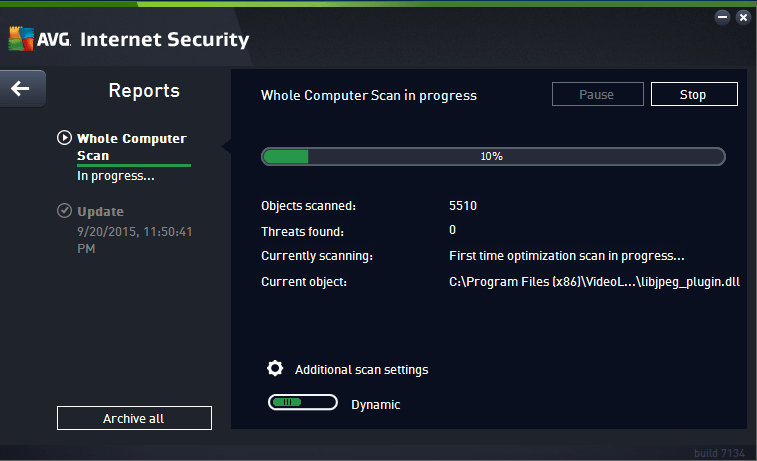Close the AVG Internet Security window
The image size is (757, 461).
[743, 17]
